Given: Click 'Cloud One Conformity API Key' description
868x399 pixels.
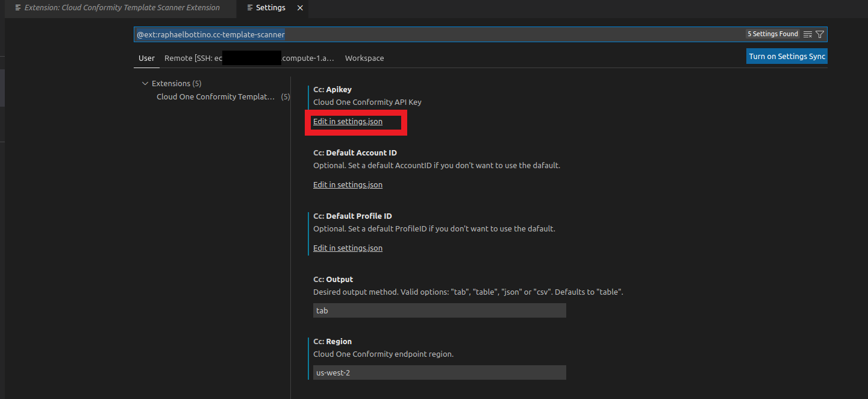Looking at the screenshot, I should coord(367,102).
